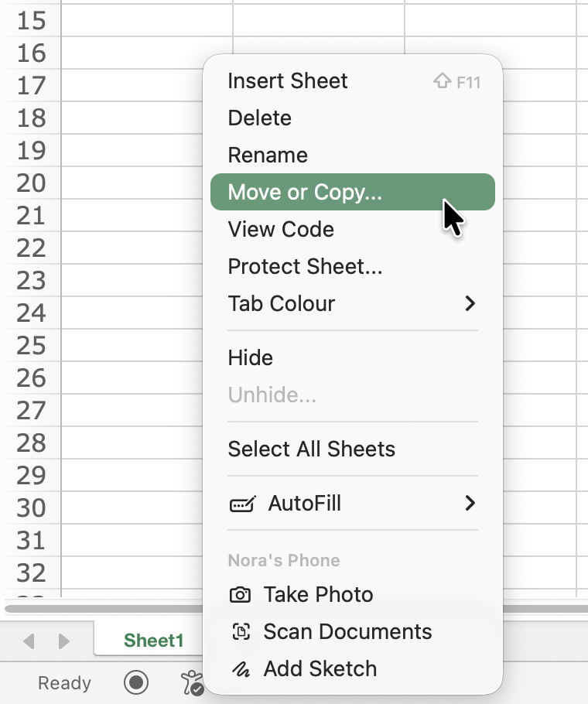Choose Rename in the context menu
The image size is (588, 704).
click(x=268, y=155)
